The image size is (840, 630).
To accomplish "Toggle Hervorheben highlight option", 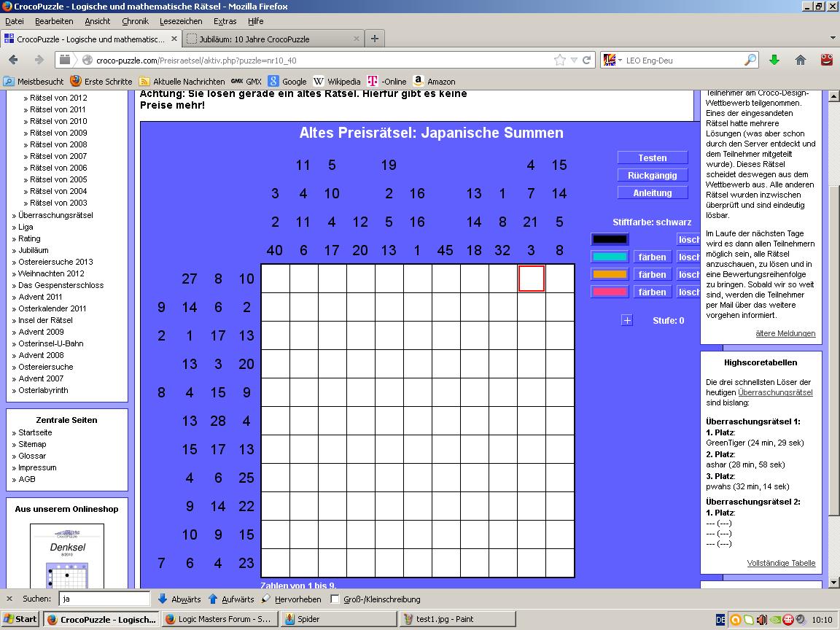I will 291,599.
